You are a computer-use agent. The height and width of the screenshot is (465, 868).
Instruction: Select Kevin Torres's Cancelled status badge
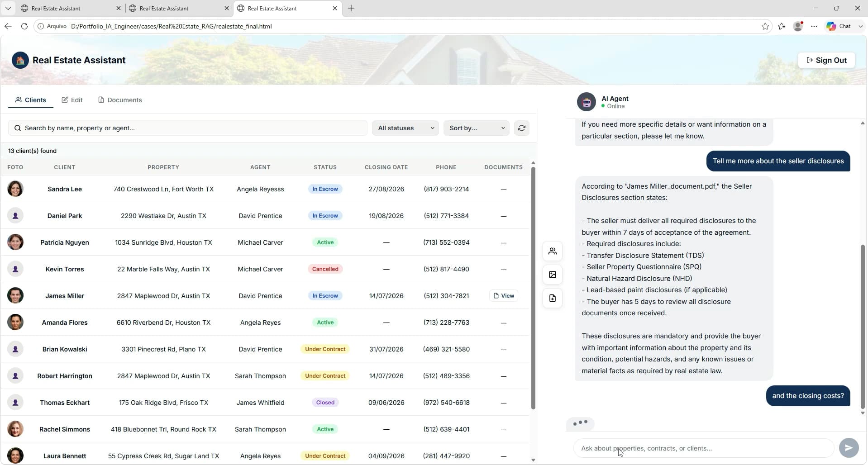coord(325,269)
